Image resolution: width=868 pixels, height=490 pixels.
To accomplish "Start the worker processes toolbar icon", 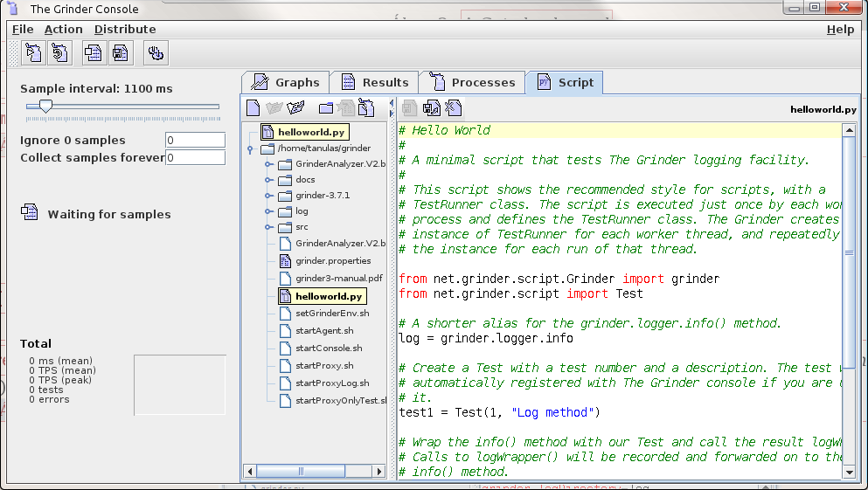I will pos(34,53).
